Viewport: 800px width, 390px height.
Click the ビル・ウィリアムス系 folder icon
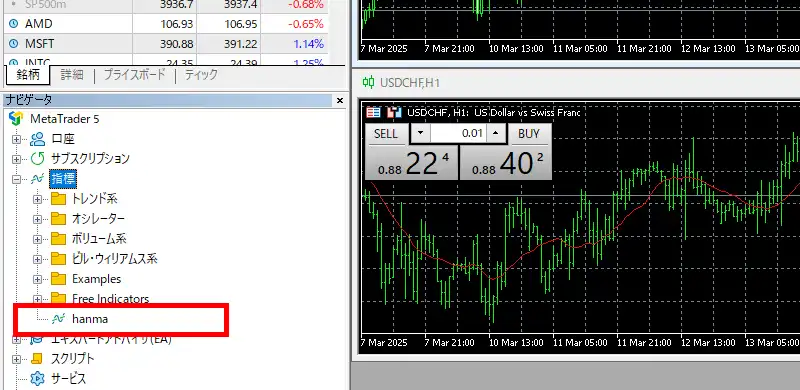click(59, 259)
